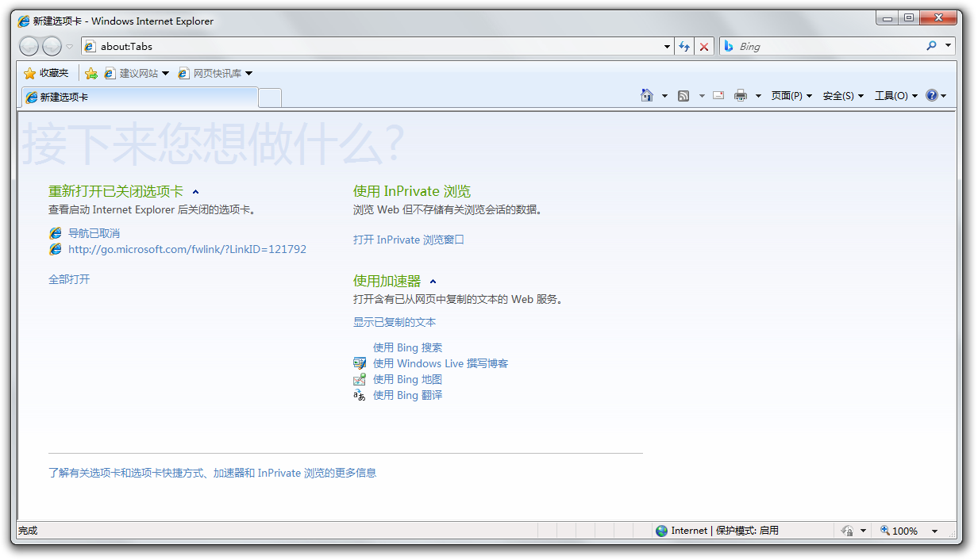Open the search provider dropdown arrow

pos(949,46)
